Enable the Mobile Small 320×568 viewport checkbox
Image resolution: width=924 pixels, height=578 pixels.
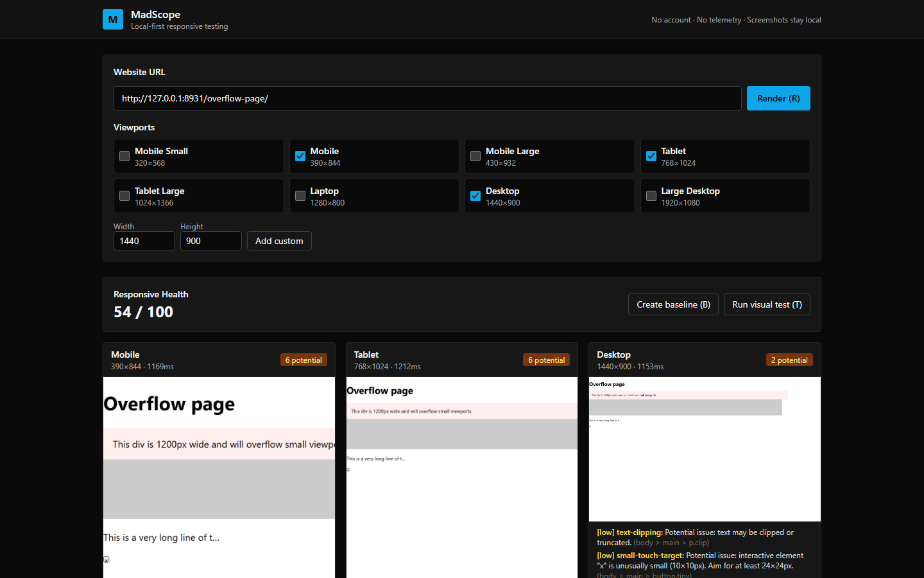tap(124, 156)
